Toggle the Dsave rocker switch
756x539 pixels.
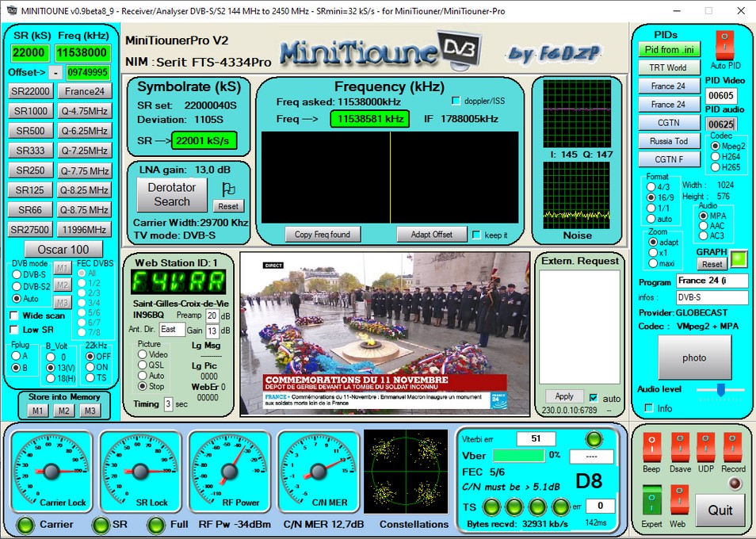pyautogui.click(x=679, y=447)
